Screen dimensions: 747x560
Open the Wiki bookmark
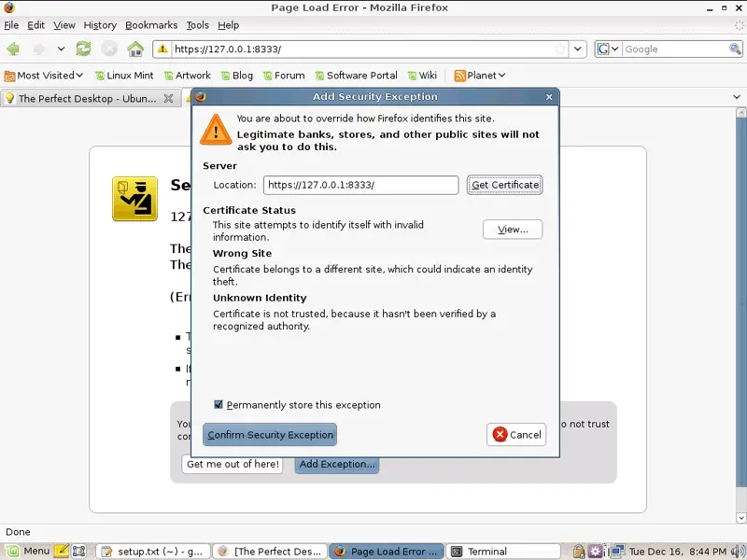(422, 76)
